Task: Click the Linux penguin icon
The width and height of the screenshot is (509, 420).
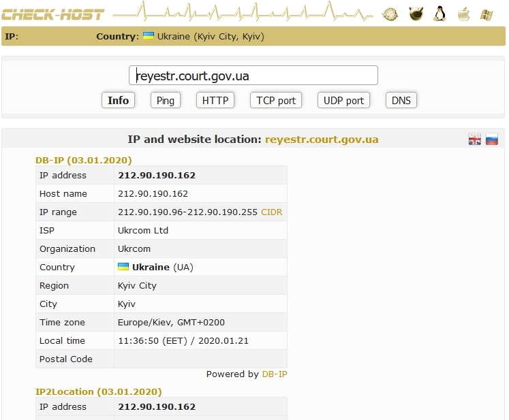Action: point(440,14)
